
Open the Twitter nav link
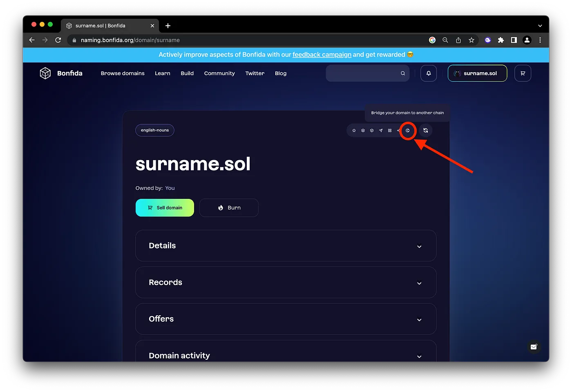tap(255, 73)
